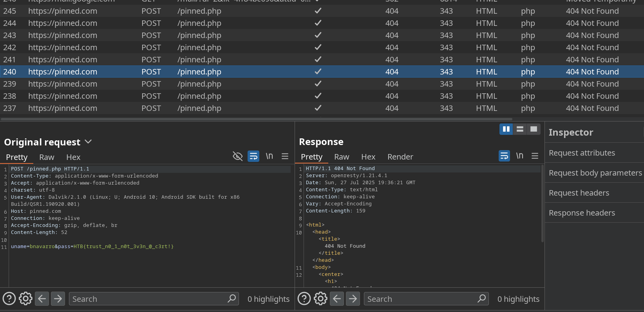Screen dimensions: 644x312
Task: Click 'Content-Length: 159' response header
Action: pyautogui.click(x=335, y=211)
